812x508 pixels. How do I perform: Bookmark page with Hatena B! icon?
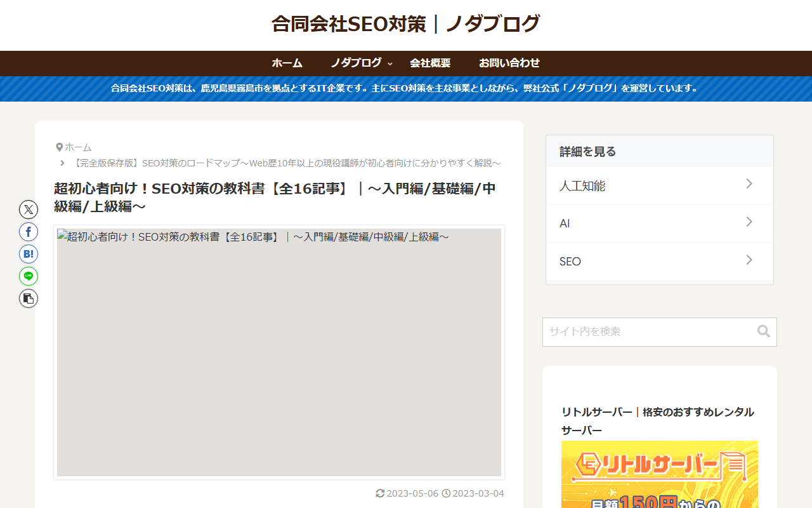[x=29, y=254]
